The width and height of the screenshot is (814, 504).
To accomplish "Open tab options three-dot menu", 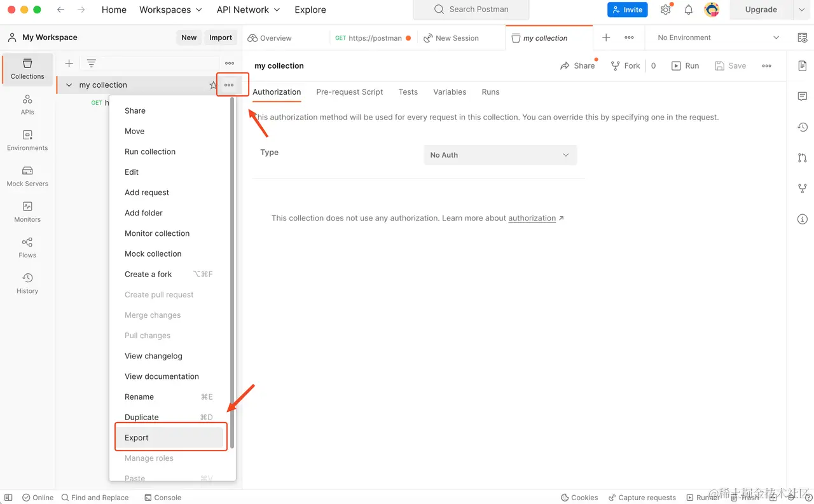I will click(629, 37).
